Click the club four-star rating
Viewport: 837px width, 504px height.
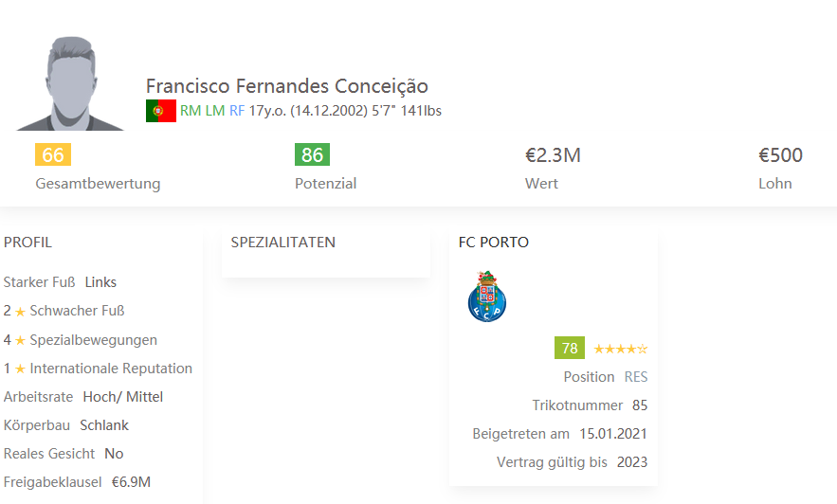tap(621, 349)
